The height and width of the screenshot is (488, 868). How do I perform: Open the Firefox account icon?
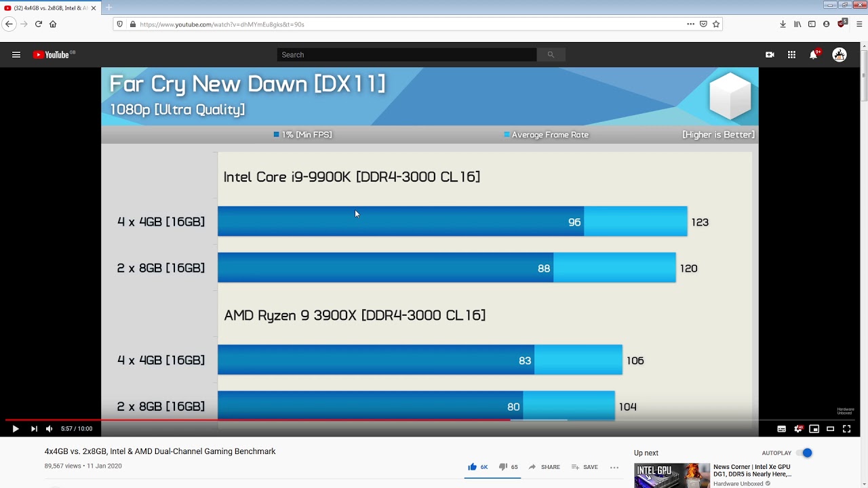(x=826, y=24)
